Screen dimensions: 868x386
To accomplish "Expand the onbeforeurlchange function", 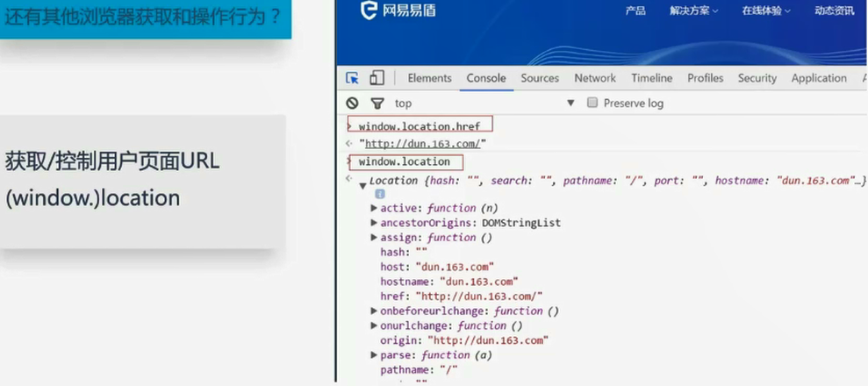I will click(x=374, y=311).
